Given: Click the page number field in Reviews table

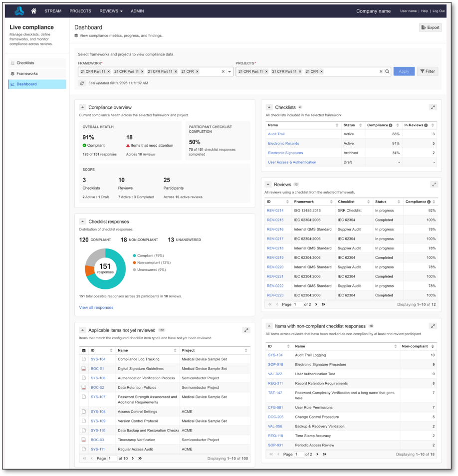Looking at the screenshot, I should pos(298,304).
